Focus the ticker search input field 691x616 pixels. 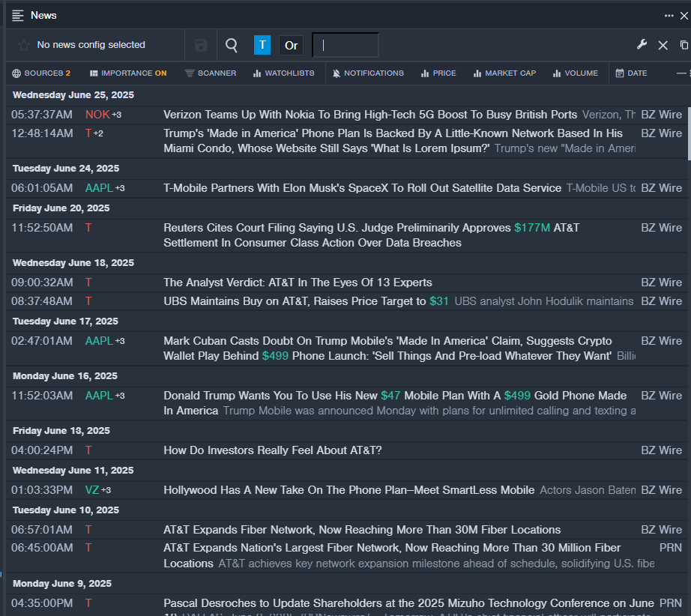point(345,45)
